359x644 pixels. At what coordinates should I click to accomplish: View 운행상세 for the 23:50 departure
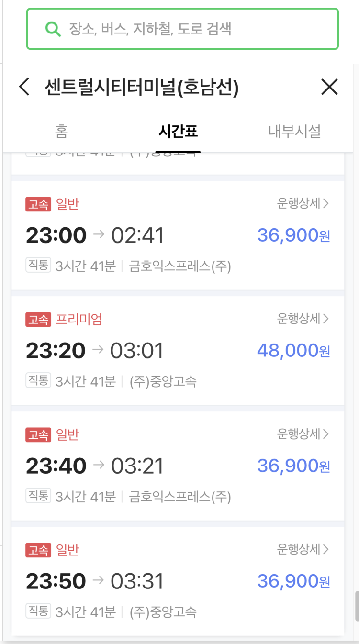(x=303, y=549)
